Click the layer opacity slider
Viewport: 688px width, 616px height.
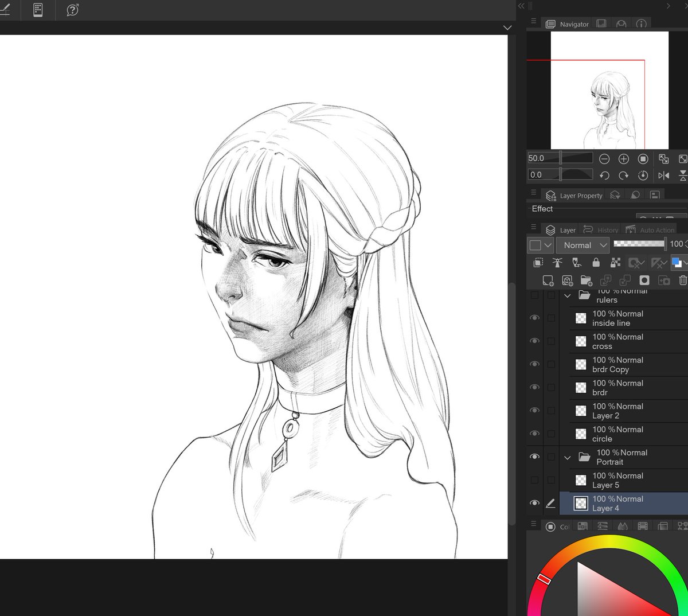pos(639,244)
